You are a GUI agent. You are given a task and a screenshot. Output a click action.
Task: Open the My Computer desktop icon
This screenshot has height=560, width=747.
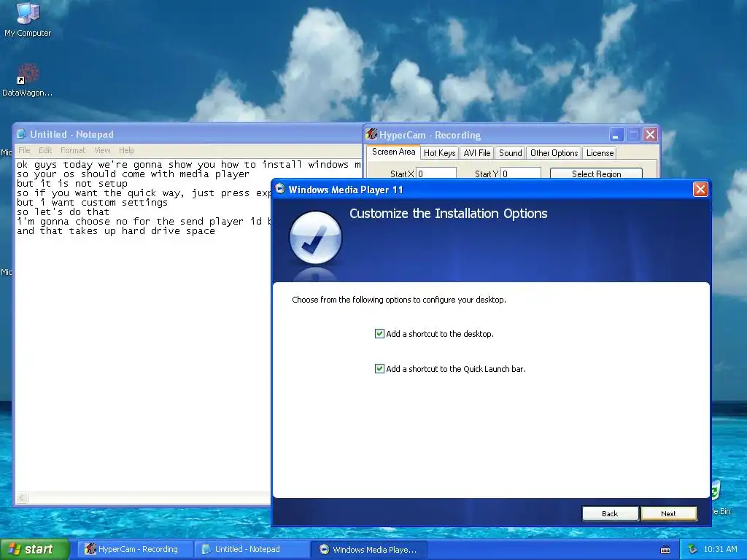tap(28, 19)
